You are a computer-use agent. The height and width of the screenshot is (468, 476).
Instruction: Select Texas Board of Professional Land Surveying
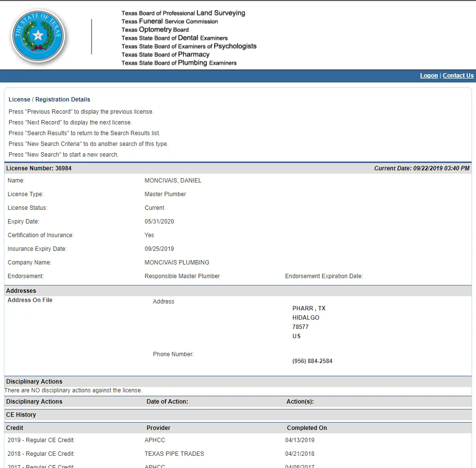click(x=183, y=13)
